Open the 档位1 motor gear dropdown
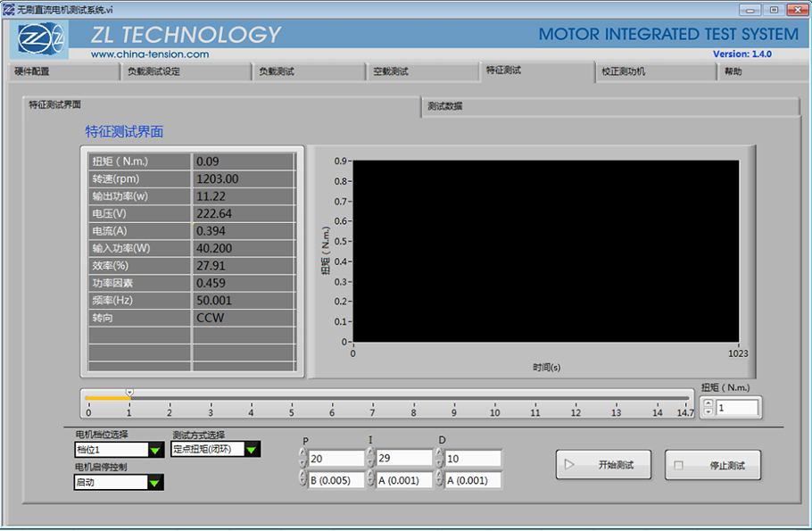 point(110,450)
